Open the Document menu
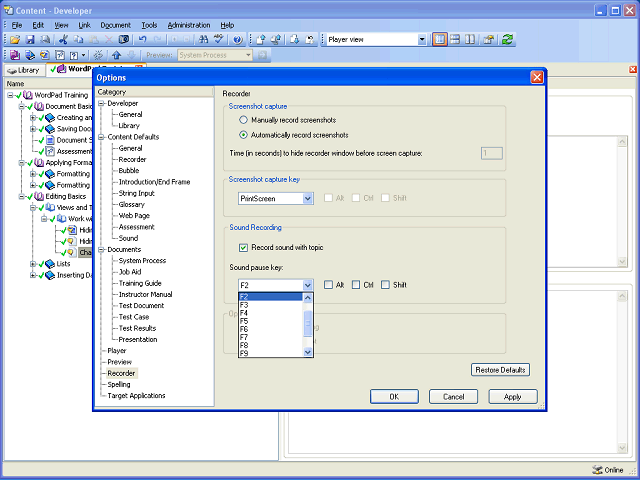This screenshot has height=480, width=640. [116, 25]
